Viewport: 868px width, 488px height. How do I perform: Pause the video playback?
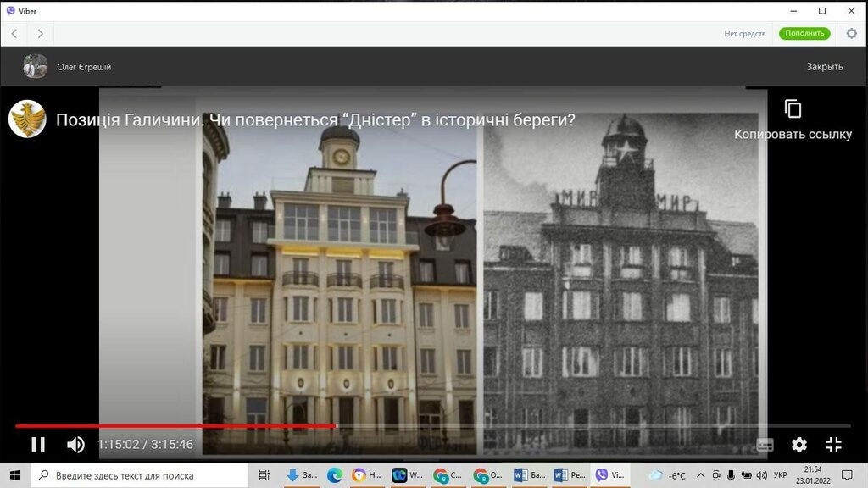pos(38,445)
